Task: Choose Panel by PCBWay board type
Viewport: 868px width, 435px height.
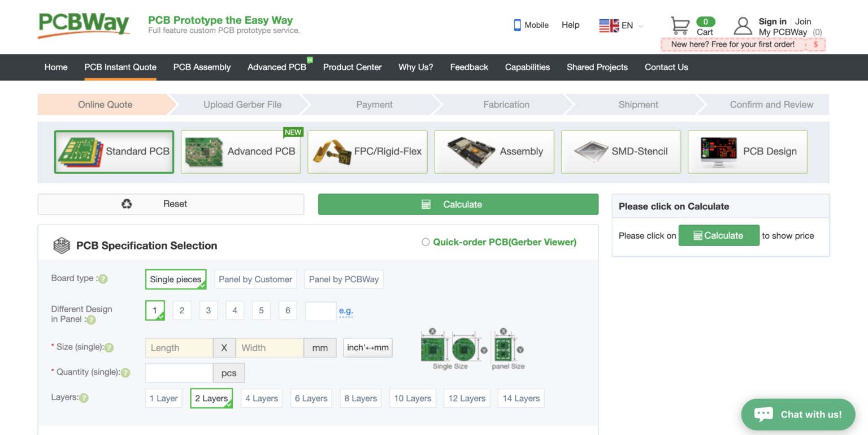Action: point(344,279)
